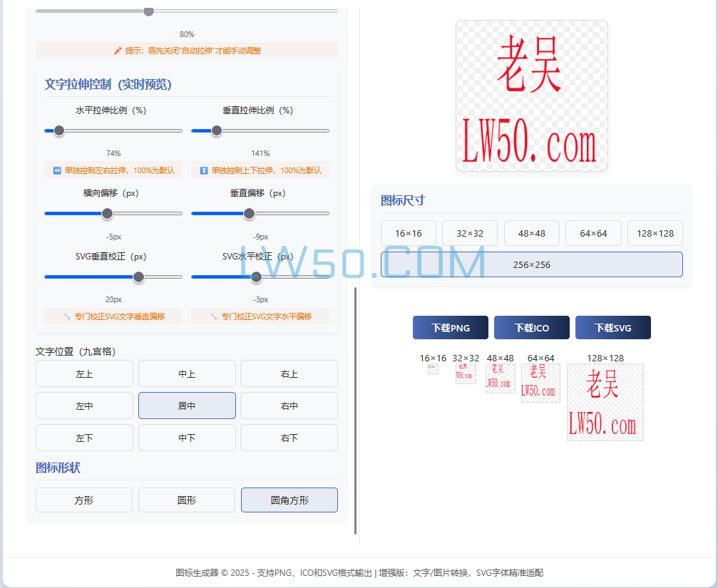Select the 方形 square icon shape
The width and height of the screenshot is (718, 588).
pos(83,500)
